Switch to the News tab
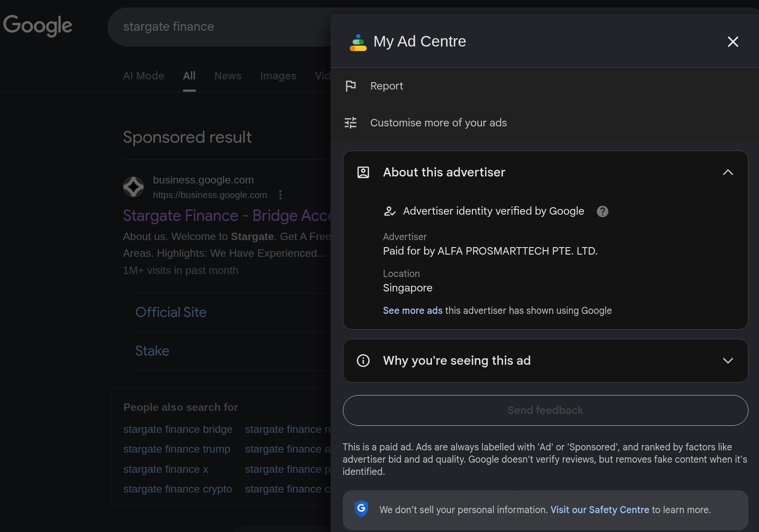 coord(227,76)
